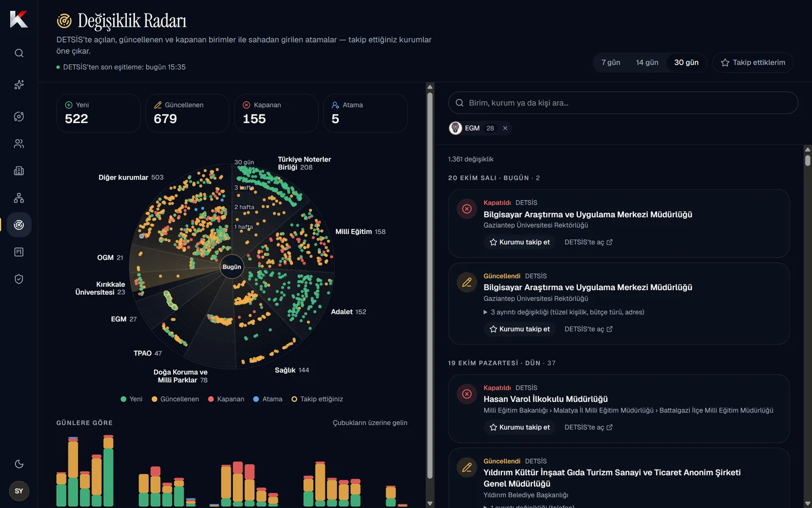Click the sparkles icon in the sidebar

coord(19,85)
